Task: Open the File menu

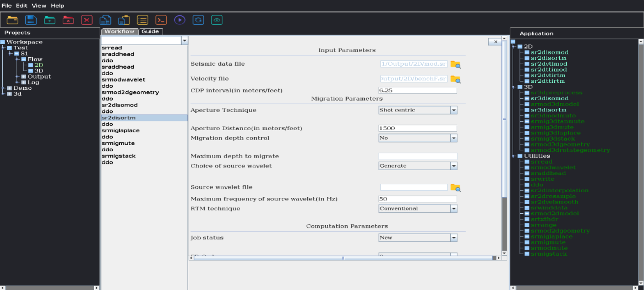Action: click(x=7, y=6)
